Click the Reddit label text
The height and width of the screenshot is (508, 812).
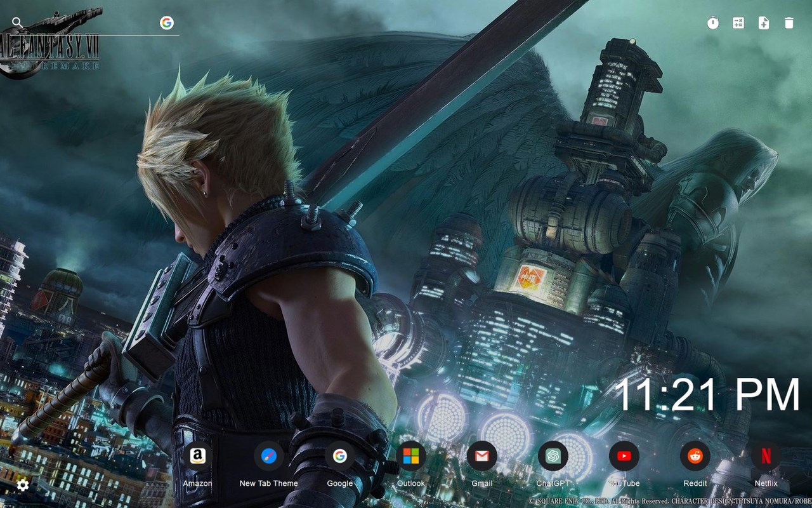point(695,483)
